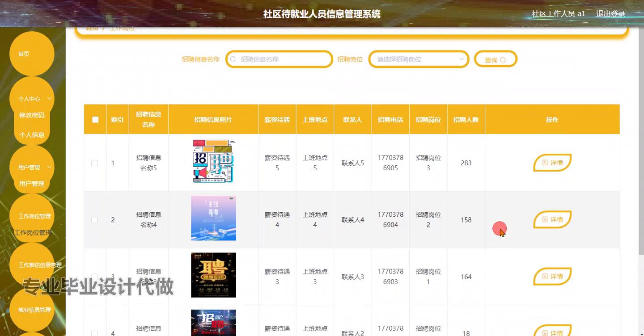This screenshot has height=336, width=644.
Task: Click the 招聘信息名称5 name cell
Action: 148,163
